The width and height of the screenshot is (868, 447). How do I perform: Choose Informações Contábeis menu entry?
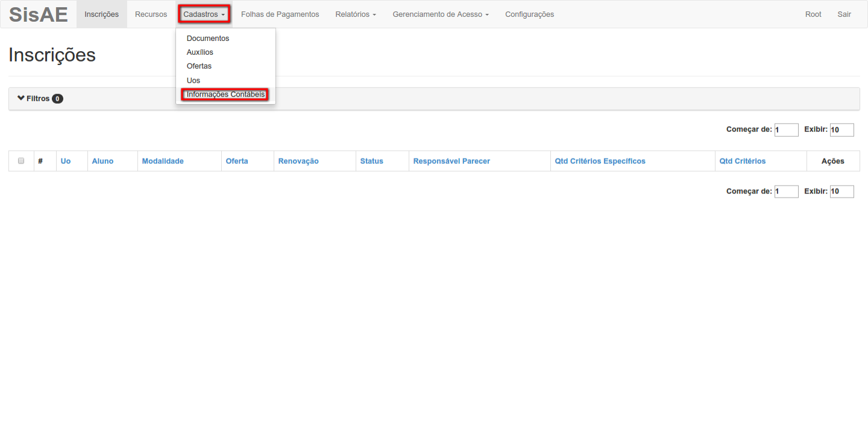(x=225, y=95)
